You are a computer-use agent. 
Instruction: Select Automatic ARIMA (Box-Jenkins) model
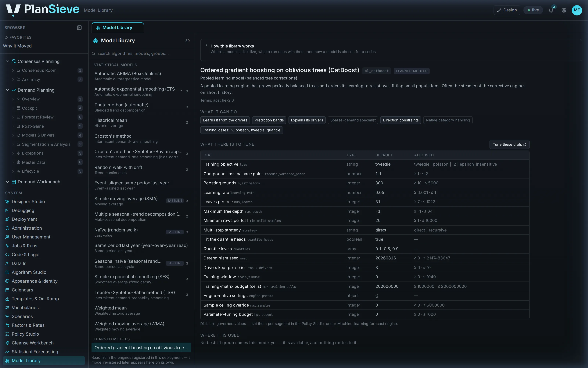tap(141, 76)
